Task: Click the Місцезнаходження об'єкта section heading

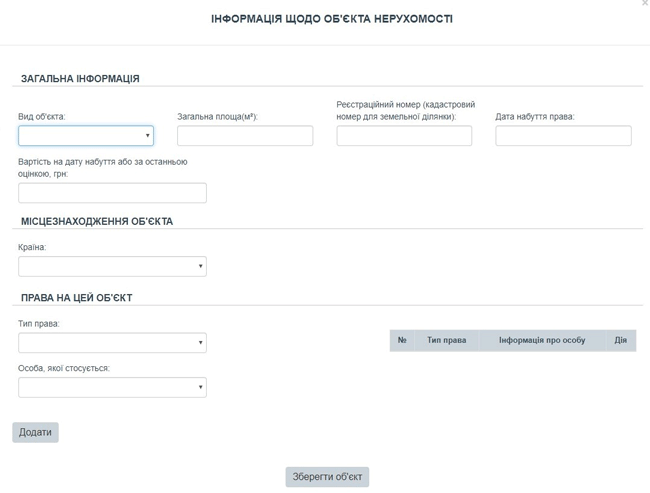Action: 97,221
